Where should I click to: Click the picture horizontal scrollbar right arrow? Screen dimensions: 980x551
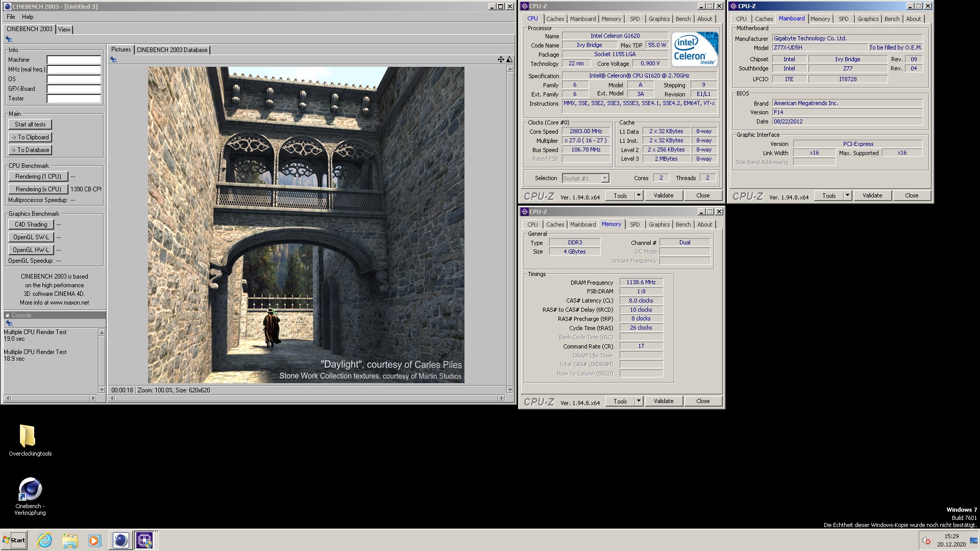pyautogui.click(x=502, y=398)
